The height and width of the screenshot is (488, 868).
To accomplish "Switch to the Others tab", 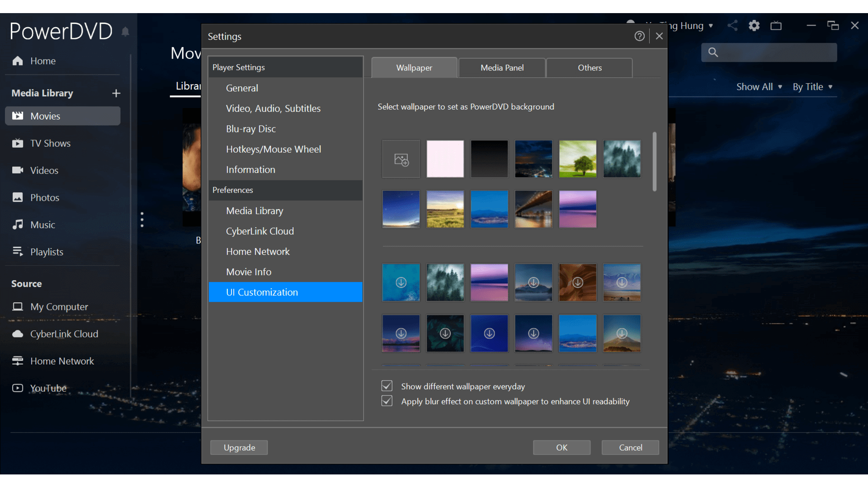I will pyautogui.click(x=590, y=68).
